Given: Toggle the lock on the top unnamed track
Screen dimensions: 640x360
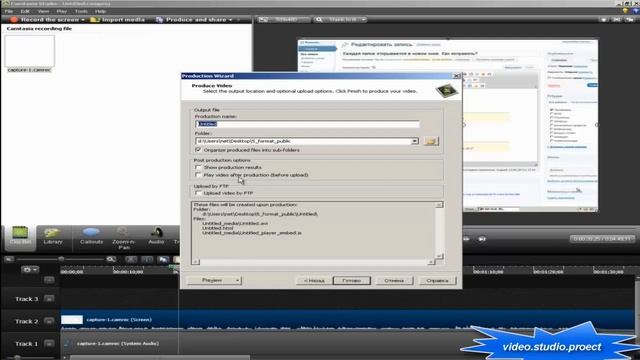Looking at the screenshot, I should click(49, 280).
